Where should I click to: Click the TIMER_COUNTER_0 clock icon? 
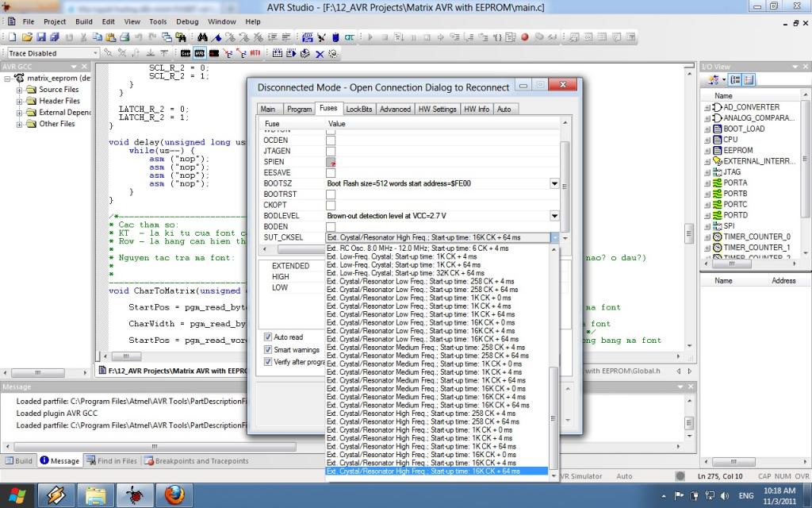pyautogui.click(x=716, y=237)
